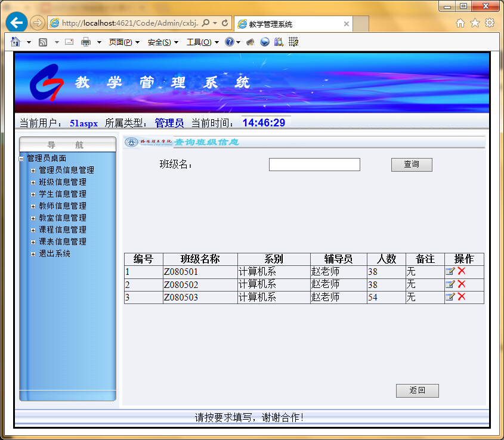Image resolution: width=504 pixels, height=440 pixels.
Task: Open the browser tools gear icon
Action: pyautogui.click(x=489, y=23)
